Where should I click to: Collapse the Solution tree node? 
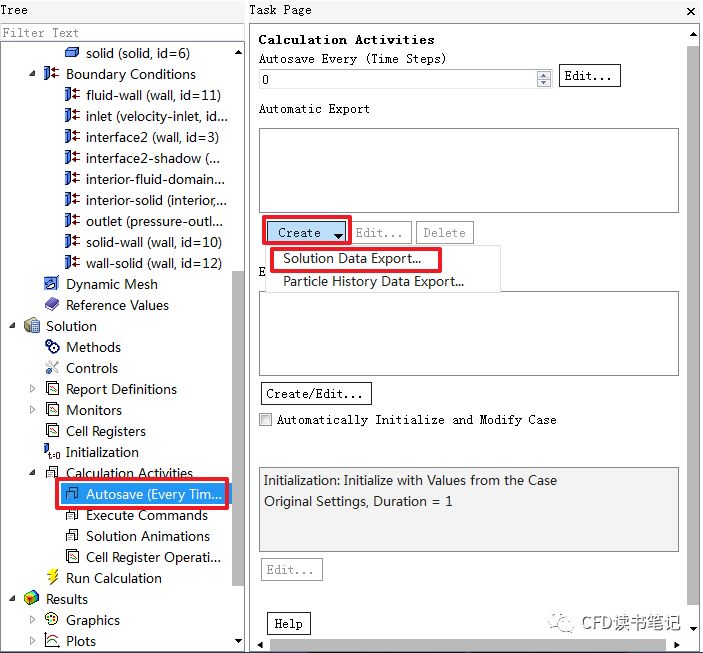[12, 326]
